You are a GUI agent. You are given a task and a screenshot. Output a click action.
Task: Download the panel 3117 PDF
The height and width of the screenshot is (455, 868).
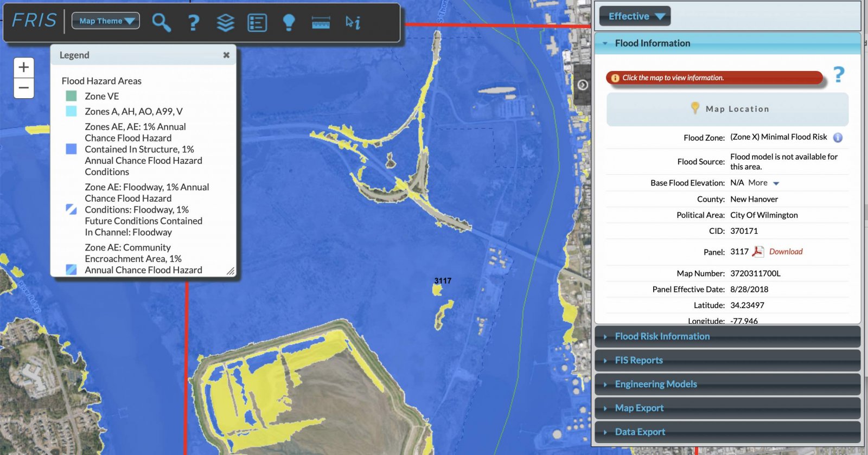tap(785, 252)
